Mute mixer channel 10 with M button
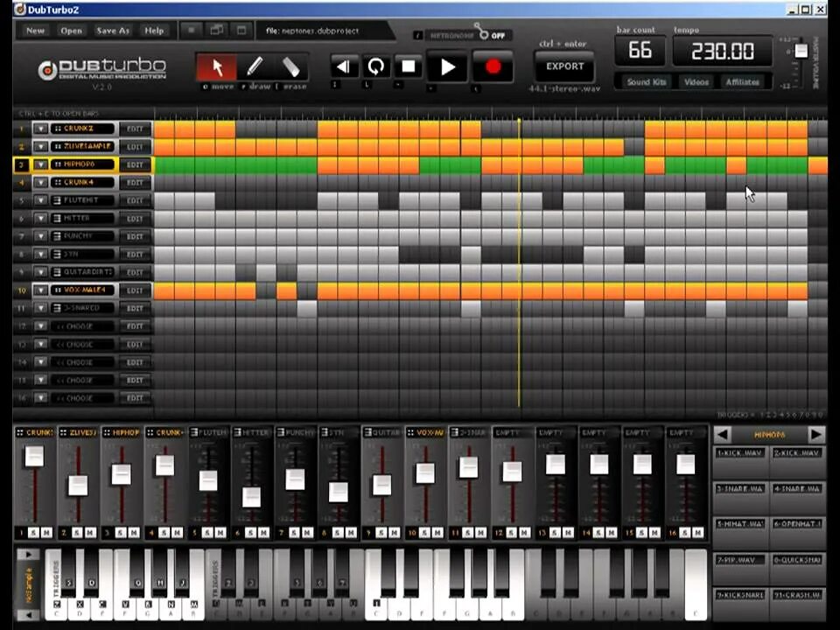Screen dimensions: 840x630 437,533
